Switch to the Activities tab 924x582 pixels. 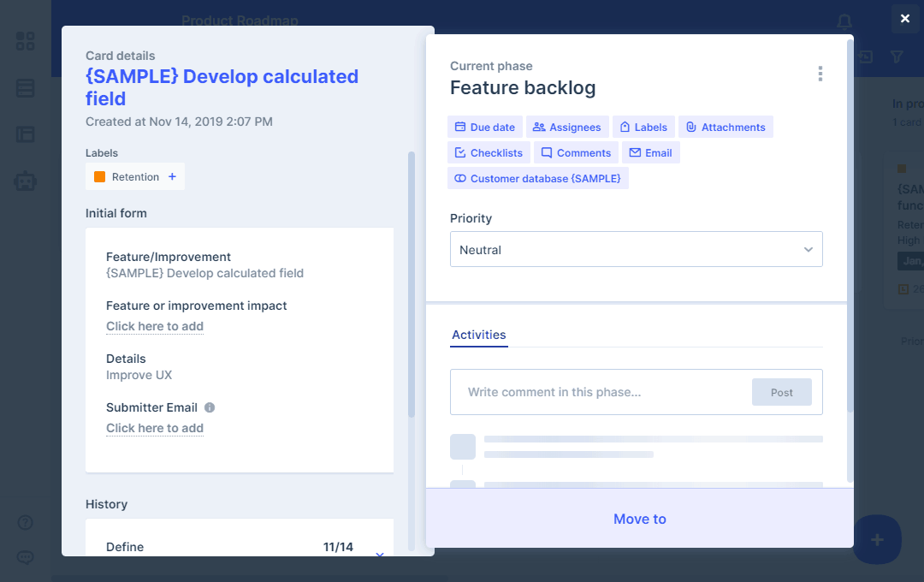(479, 335)
